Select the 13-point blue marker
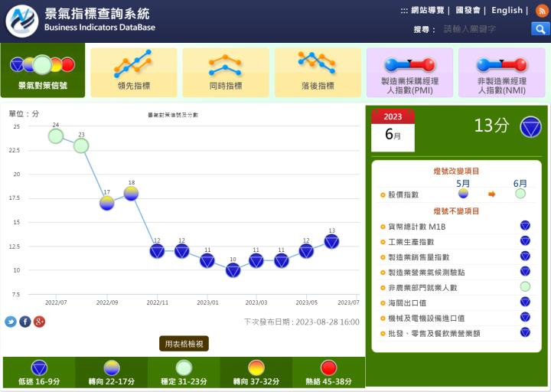This screenshot has width=551, height=392. pos(331,241)
